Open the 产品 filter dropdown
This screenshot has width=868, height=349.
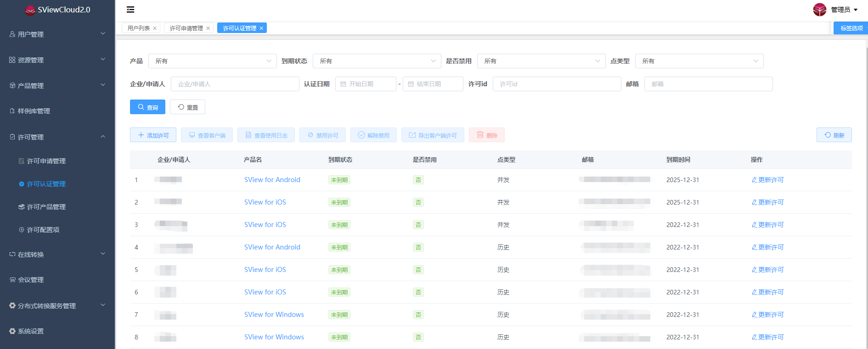pos(213,61)
